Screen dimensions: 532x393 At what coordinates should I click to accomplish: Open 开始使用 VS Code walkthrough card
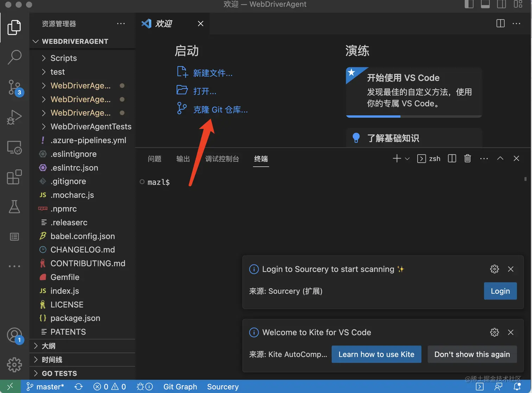click(x=414, y=92)
